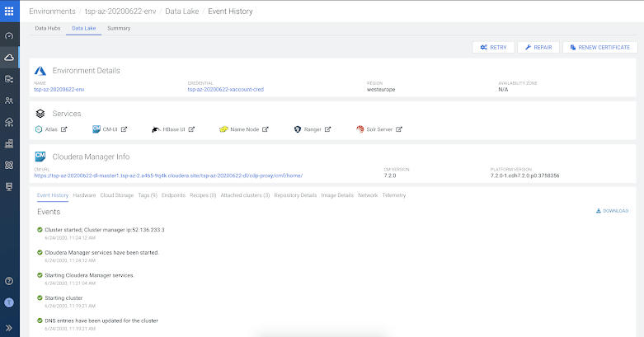Image resolution: width=644 pixels, height=337 pixels.
Task: Click the Name Node Hadoop icon
Action: point(223,129)
